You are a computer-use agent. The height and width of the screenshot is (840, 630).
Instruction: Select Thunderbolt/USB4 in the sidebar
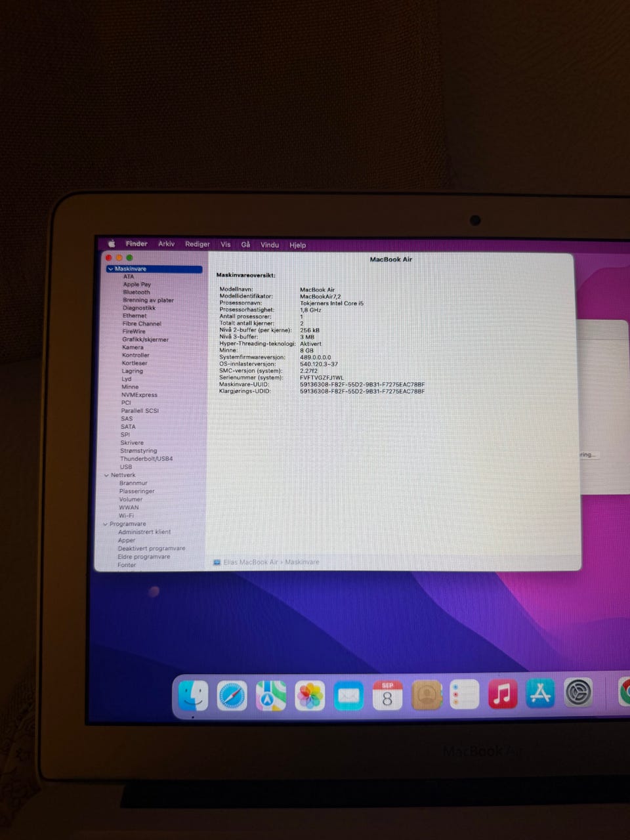146,459
